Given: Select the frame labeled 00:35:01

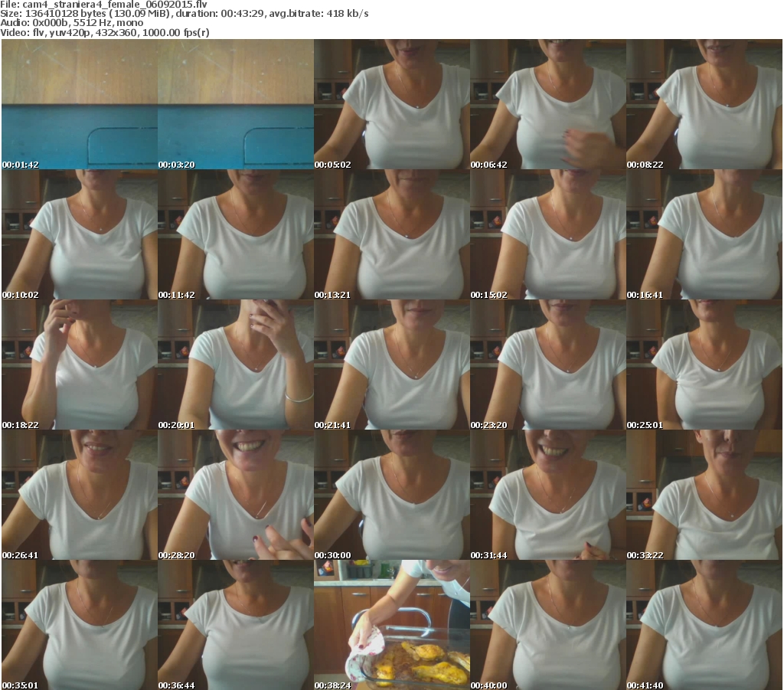Looking at the screenshot, I should point(80,624).
